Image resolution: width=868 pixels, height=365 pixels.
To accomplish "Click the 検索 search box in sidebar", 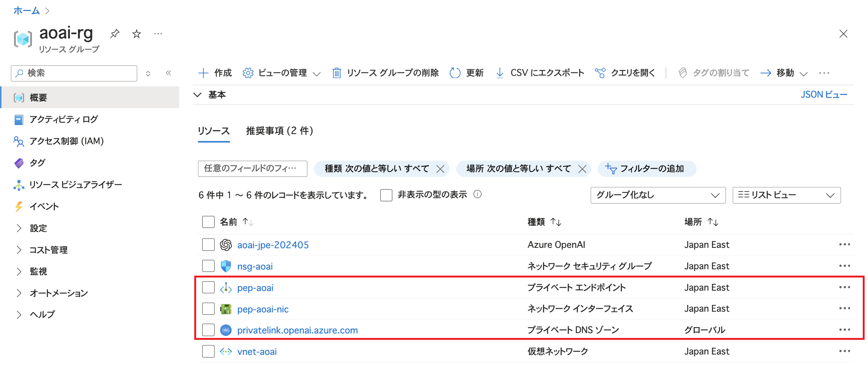I will click(74, 73).
